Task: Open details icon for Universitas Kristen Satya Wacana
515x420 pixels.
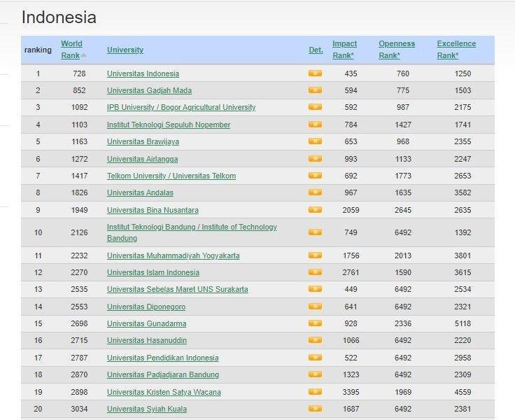Action: pyautogui.click(x=315, y=392)
